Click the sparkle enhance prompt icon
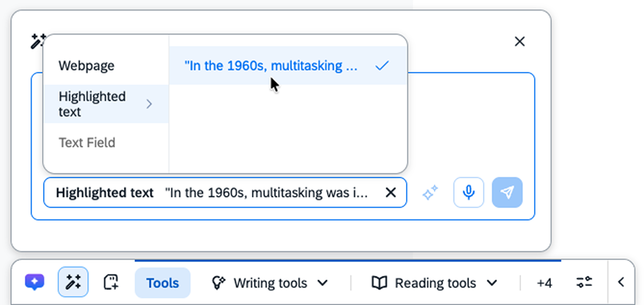Viewport: 644px width, 305px height. pyautogui.click(x=430, y=192)
